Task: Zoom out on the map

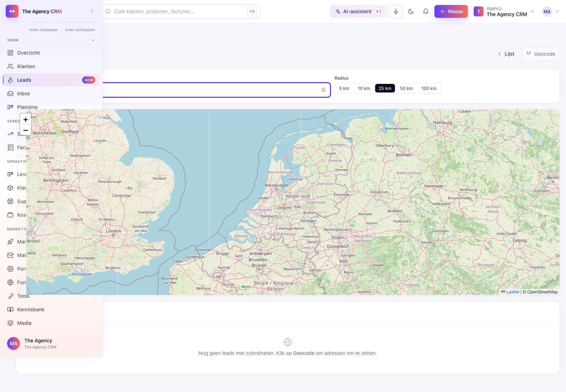Action: click(x=25, y=130)
